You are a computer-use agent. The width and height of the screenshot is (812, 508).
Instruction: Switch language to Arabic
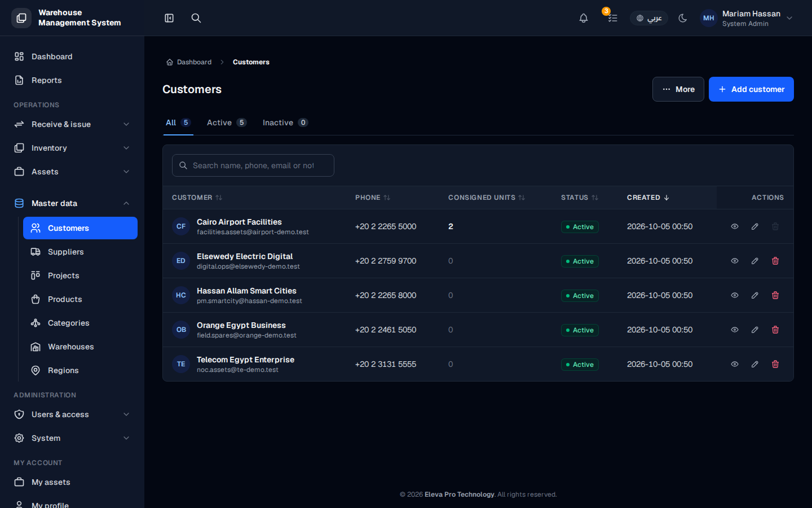tap(649, 18)
